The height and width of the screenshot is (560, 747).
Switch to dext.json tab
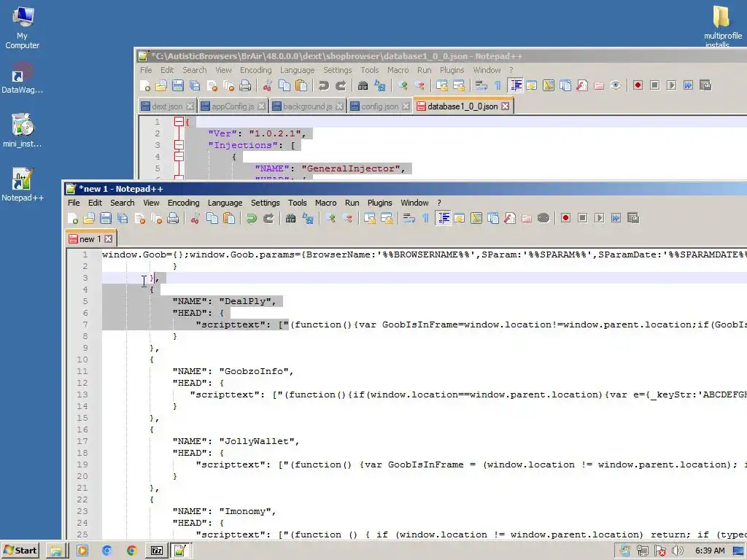[x=167, y=106]
